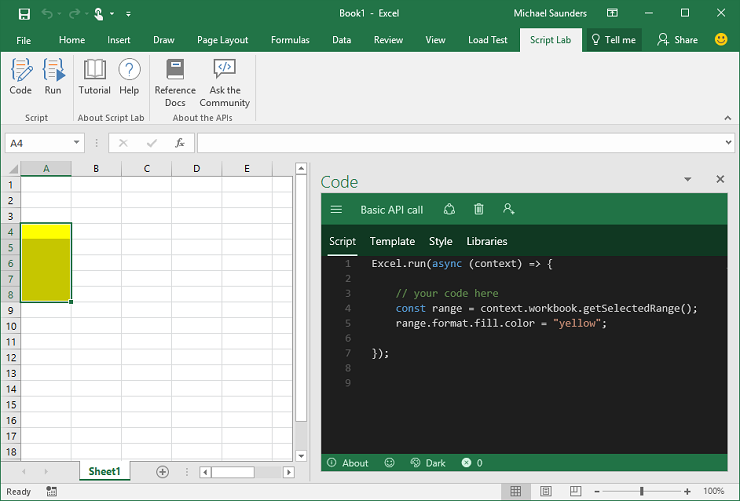The image size is (740, 501).
Task: Open the Code editor from ribbon
Action: (x=21, y=77)
